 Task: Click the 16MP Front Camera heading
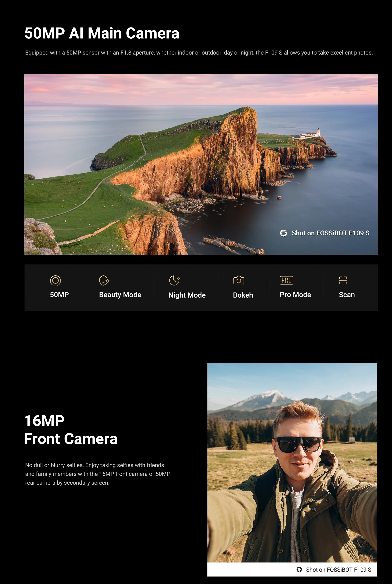point(70,430)
